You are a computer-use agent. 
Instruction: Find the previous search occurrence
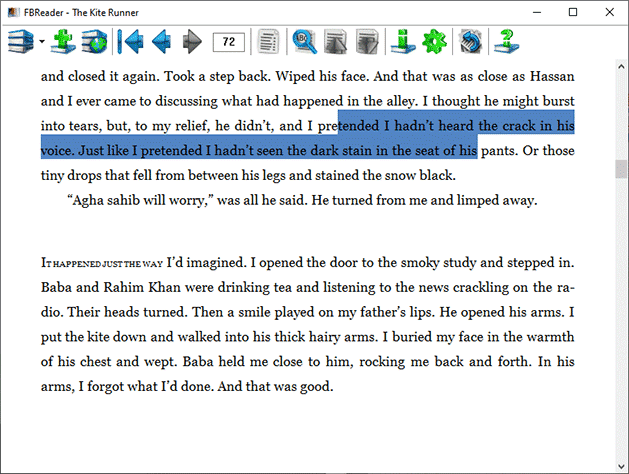click(335, 41)
